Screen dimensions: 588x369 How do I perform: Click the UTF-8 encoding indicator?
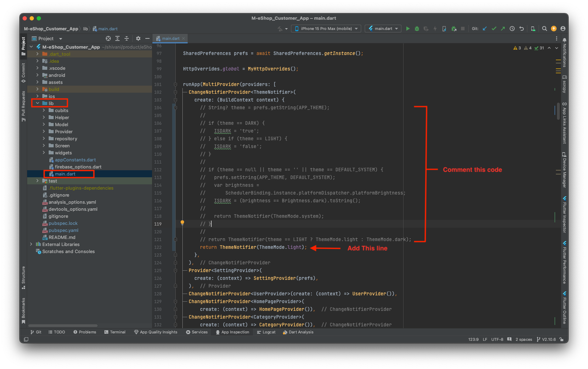(x=497, y=339)
